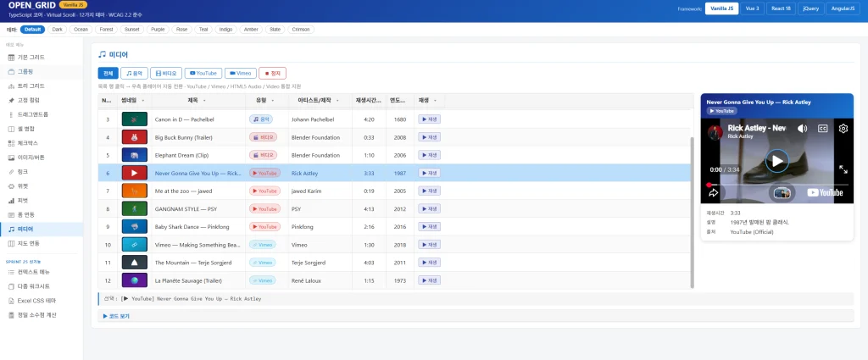Share the video via arrow icon
The height and width of the screenshot is (360, 868).
coord(714,193)
